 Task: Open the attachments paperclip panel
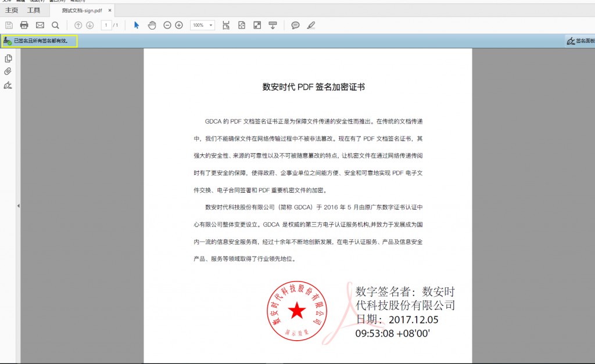pyautogui.click(x=8, y=71)
